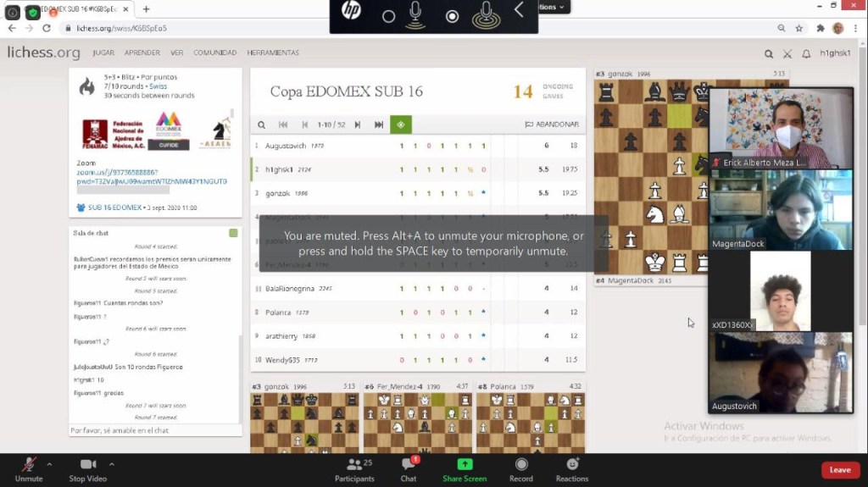Open the h1ghsk1 user menu
The image size is (868, 487).
[835, 53]
